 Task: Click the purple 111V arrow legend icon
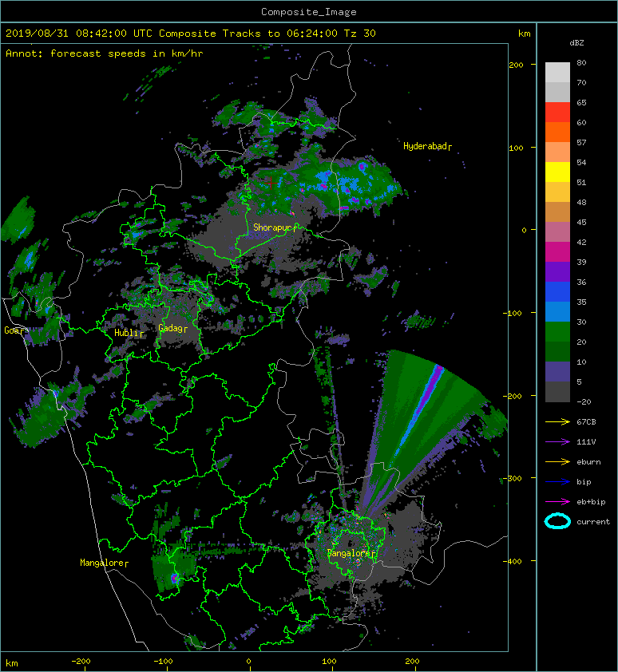pyautogui.click(x=557, y=442)
